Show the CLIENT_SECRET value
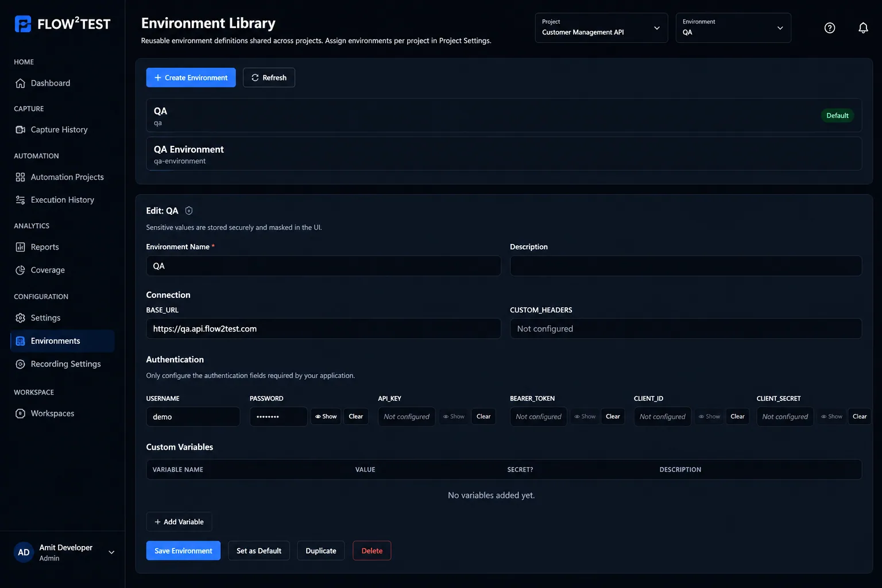This screenshot has height=588, width=882. (831, 416)
